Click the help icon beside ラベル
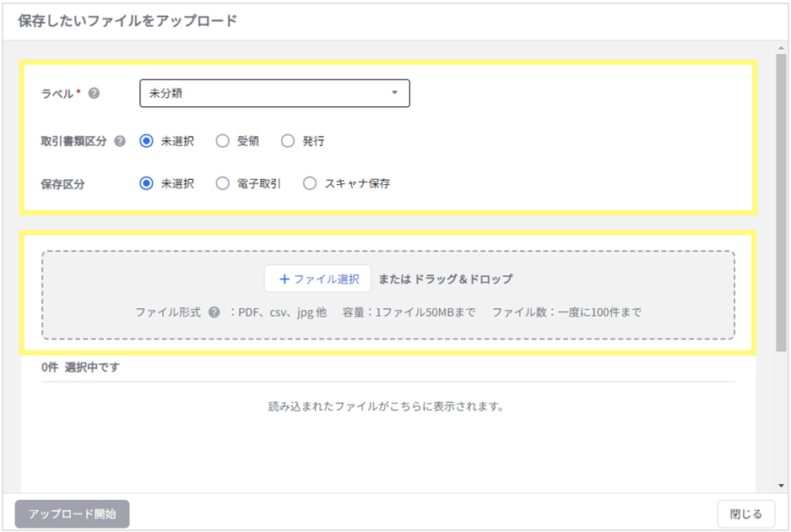 pos(94,94)
